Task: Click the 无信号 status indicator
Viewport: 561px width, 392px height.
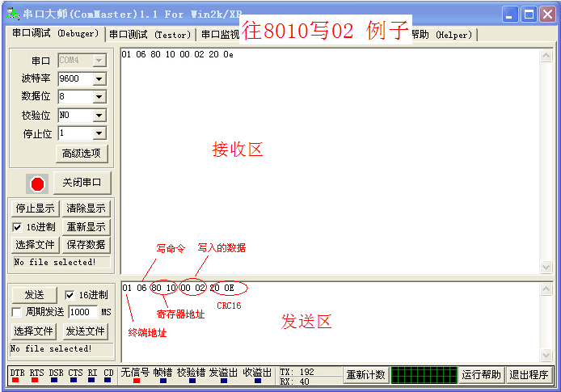Action: pos(134,375)
